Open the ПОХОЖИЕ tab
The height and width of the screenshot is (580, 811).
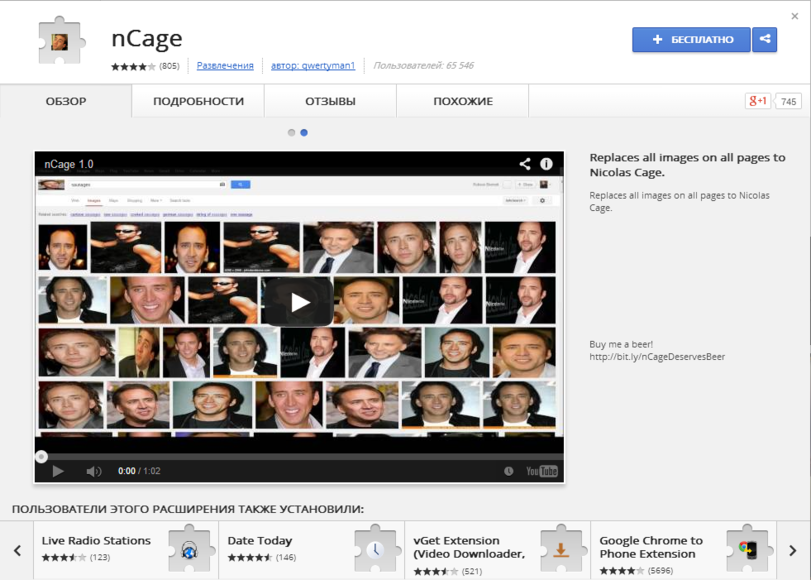pyautogui.click(x=462, y=101)
